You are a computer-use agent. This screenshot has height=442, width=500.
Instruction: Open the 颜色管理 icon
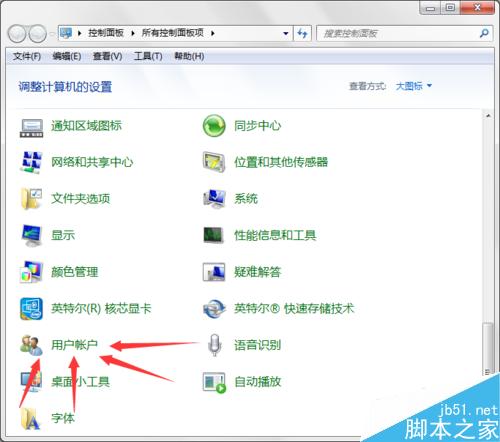31,272
